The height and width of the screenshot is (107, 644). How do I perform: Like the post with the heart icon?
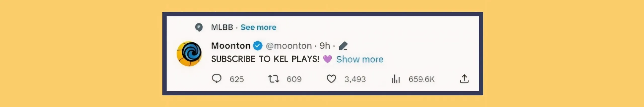point(331,79)
